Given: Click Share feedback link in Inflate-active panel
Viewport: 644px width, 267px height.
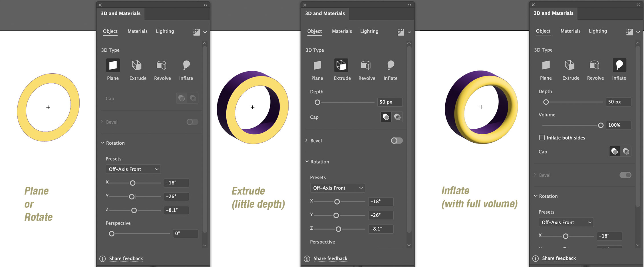Looking at the screenshot, I should pos(559,258).
